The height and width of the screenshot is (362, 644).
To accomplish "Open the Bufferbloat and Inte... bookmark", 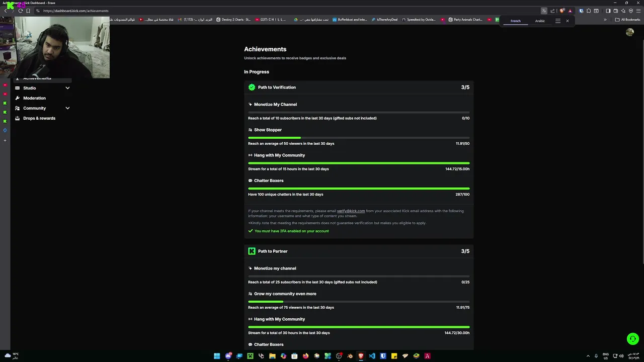I will pyautogui.click(x=349, y=20).
